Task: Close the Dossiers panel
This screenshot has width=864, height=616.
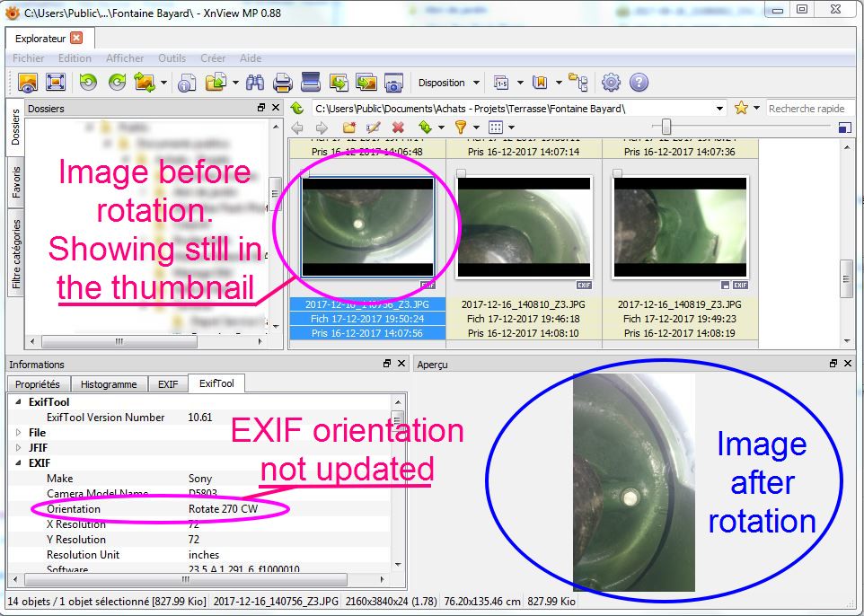Action: click(x=276, y=108)
